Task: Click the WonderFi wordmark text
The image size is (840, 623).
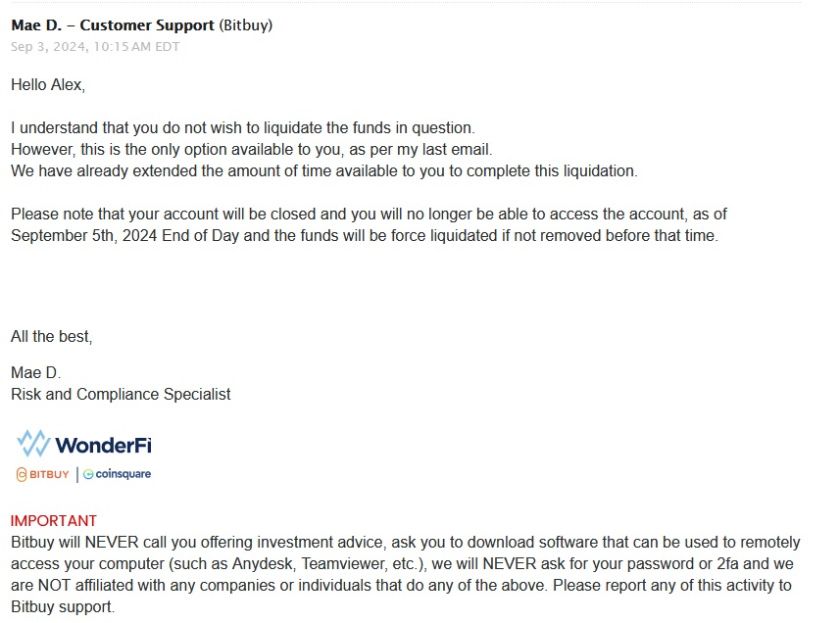Action: 103,446
